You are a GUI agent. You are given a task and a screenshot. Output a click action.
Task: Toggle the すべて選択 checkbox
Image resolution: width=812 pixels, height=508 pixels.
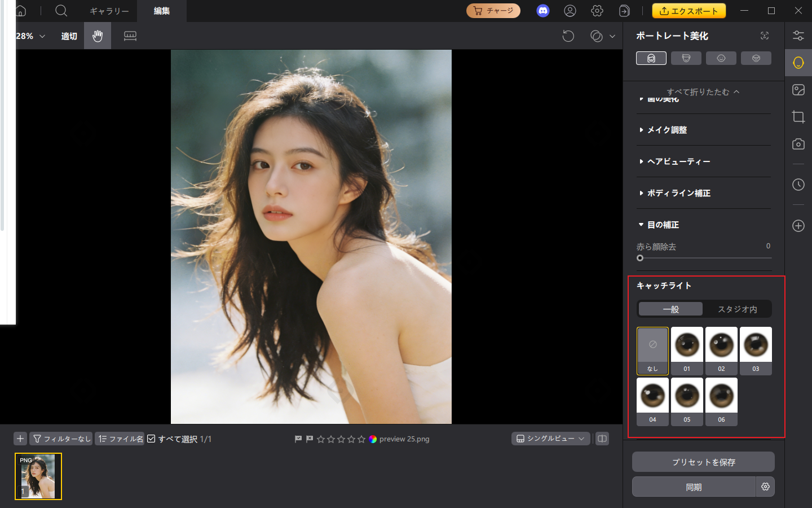151,438
